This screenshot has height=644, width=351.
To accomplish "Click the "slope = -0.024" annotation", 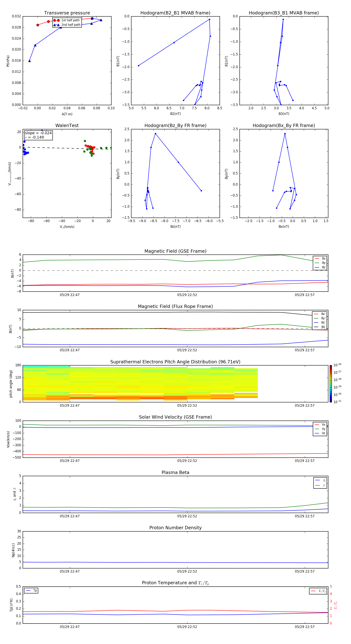I will point(38,133).
